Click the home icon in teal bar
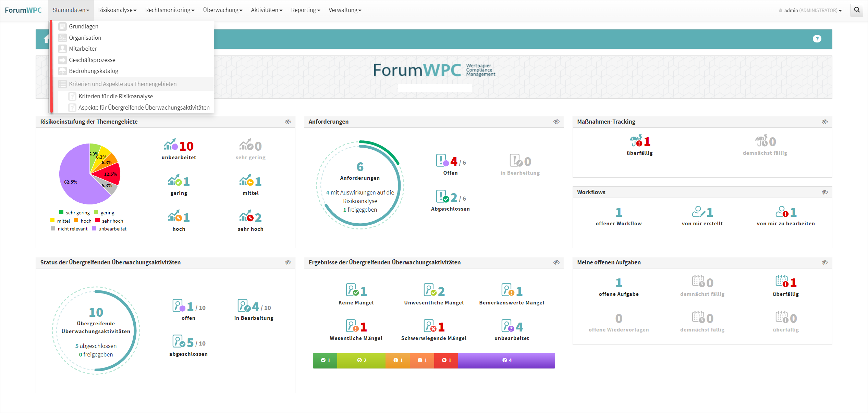 (x=46, y=39)
